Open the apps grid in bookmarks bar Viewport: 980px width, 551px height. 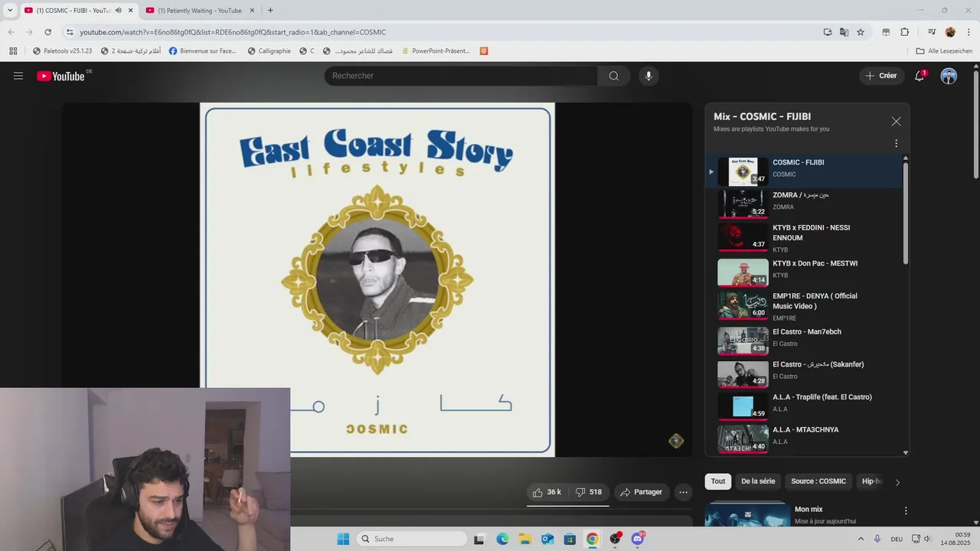pyautogui.click(x=13, y=51)
